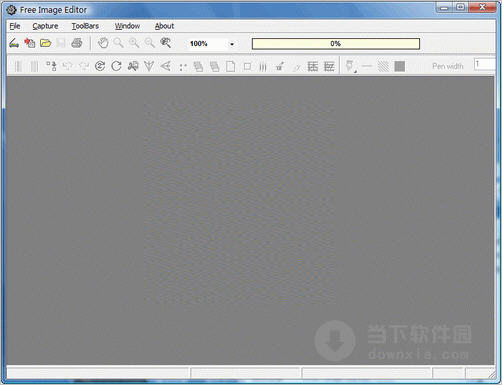502x385 pixels.
Task: Click the right-pointing redo arrow icon
Action: coord(84,66)
